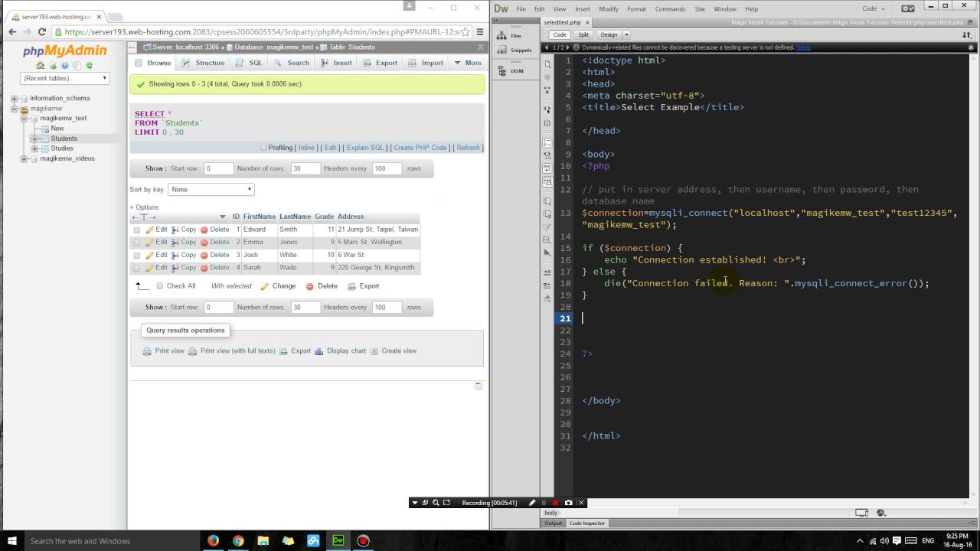Switch to the SQL tab

(249, 63)
